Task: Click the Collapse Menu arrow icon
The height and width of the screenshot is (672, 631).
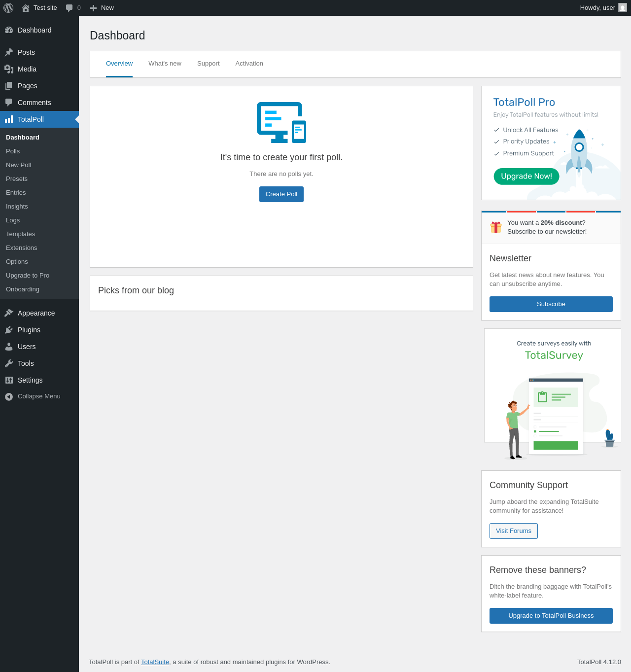Action: (x=9, y=396)
